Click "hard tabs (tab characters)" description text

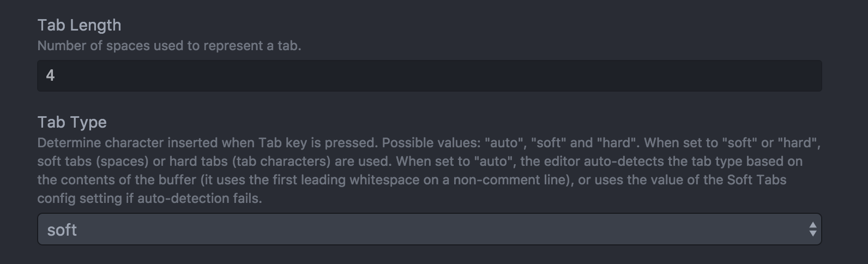pos(252,161)
